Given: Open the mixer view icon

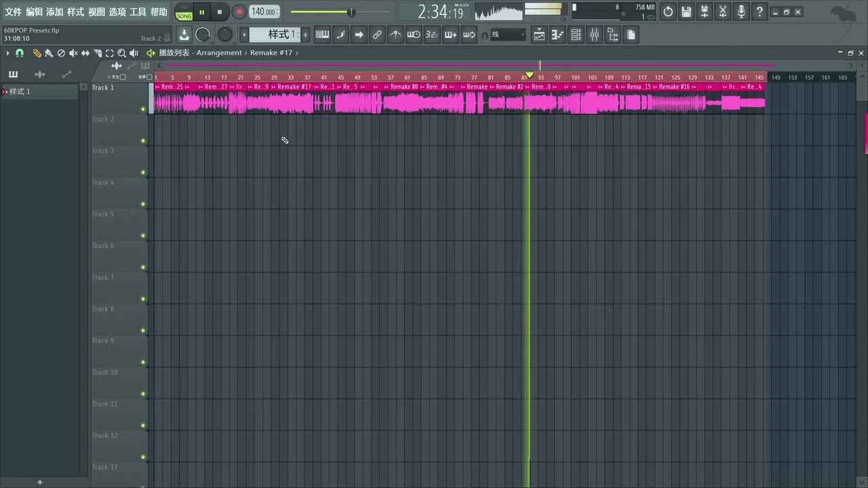Looking at the screenshot, I should (x=594, y=35).
